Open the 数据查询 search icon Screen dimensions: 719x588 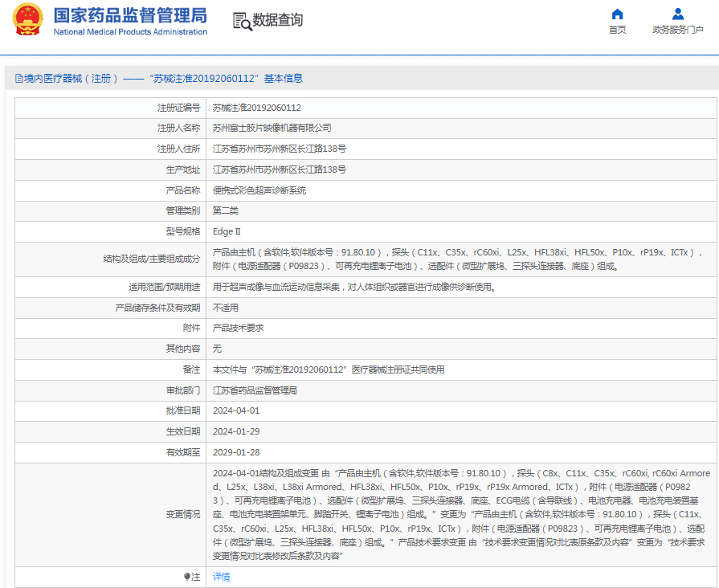pyautogui.click(x=242, y=22)
